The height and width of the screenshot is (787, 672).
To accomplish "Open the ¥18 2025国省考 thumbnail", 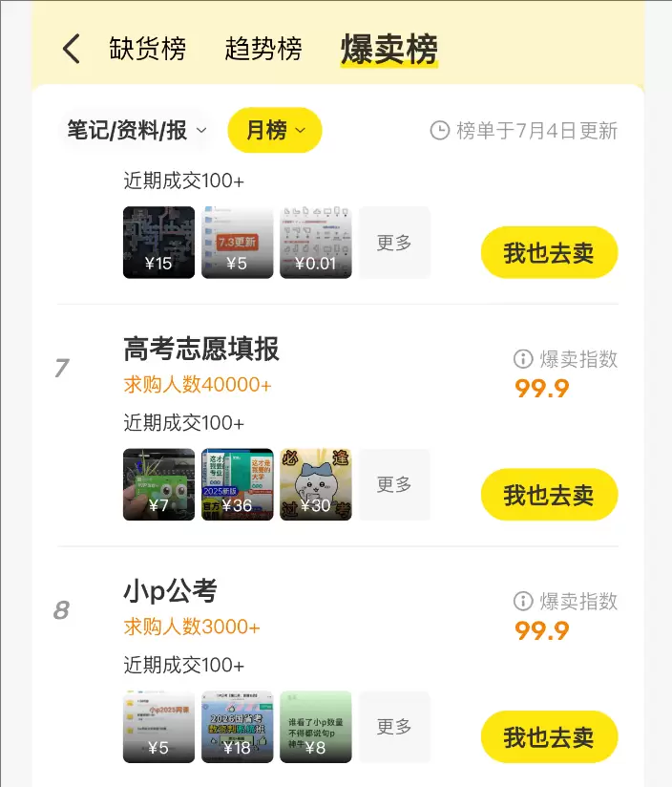I will pos(238,727).
